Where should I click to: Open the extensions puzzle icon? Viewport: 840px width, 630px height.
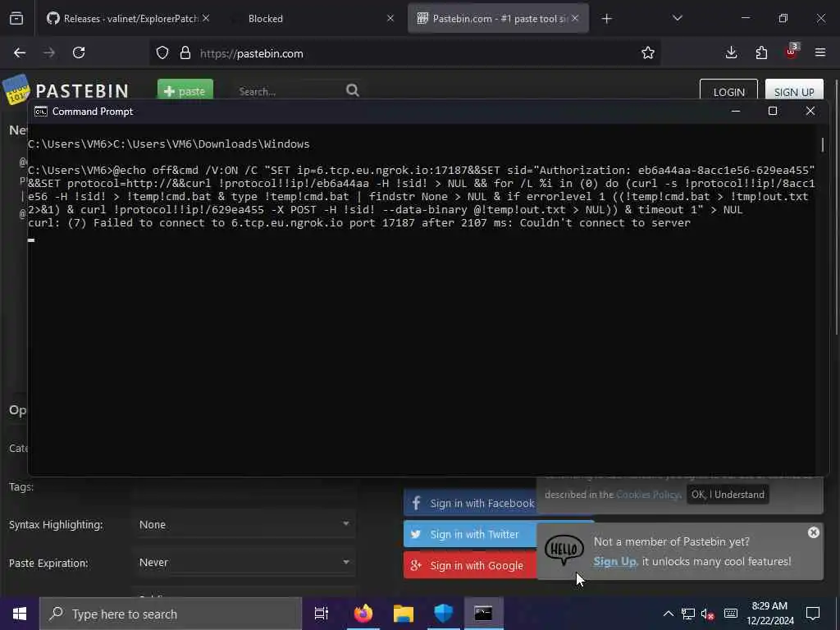coord(761,52)
